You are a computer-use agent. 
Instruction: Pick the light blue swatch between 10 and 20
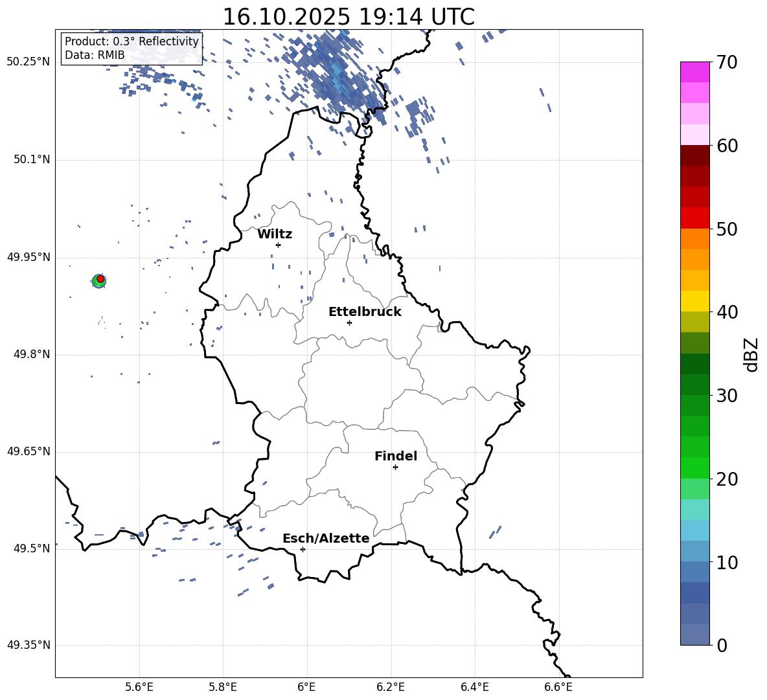click(695, 530)
